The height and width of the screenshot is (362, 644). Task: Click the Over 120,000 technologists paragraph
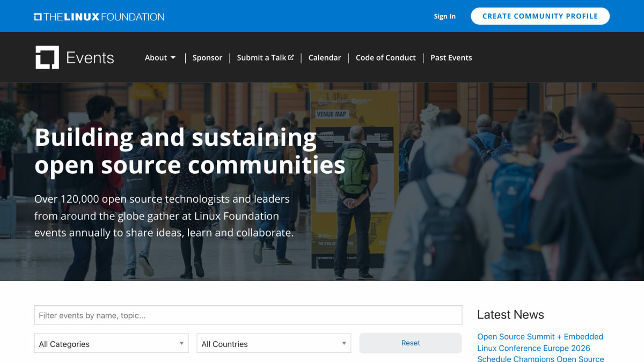point(164,216)
